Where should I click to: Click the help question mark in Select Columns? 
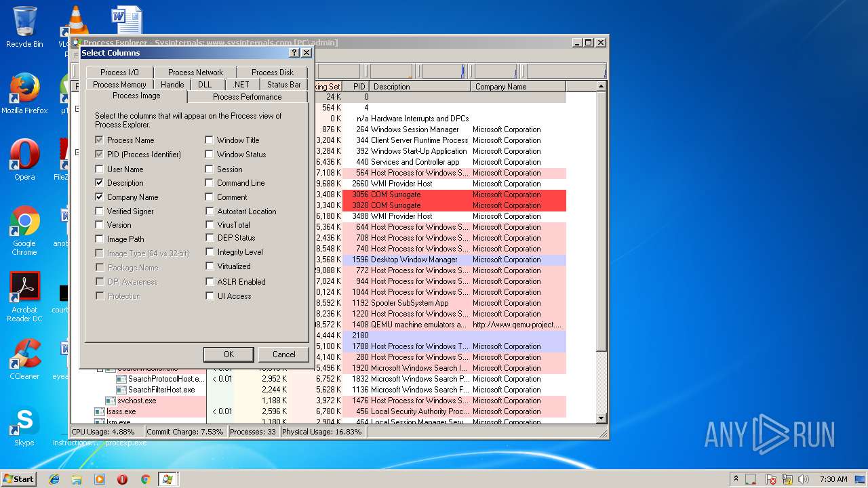click(x=294, y=52)
